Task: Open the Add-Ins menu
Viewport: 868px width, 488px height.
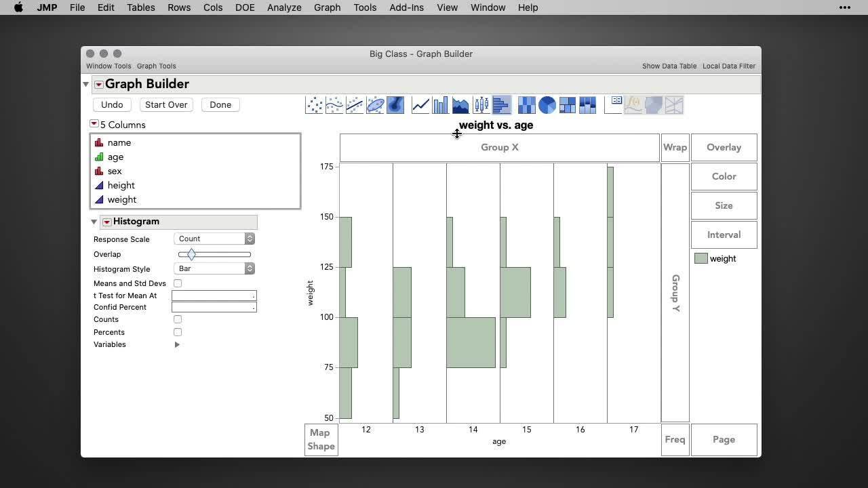Action: coord(406,7)
